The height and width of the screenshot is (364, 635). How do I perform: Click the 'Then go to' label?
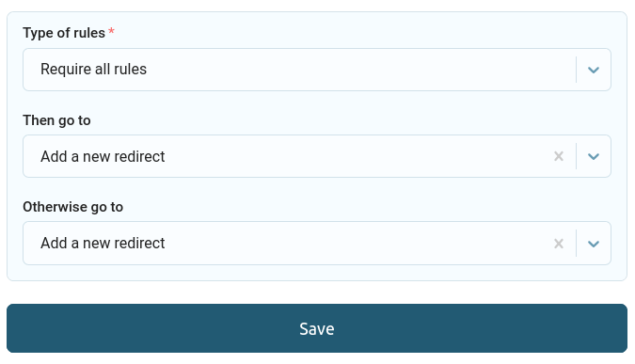56,120
